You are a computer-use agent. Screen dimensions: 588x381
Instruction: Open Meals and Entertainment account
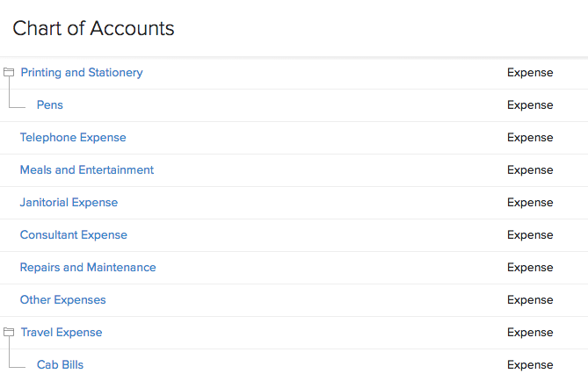[x=87, y=170]
